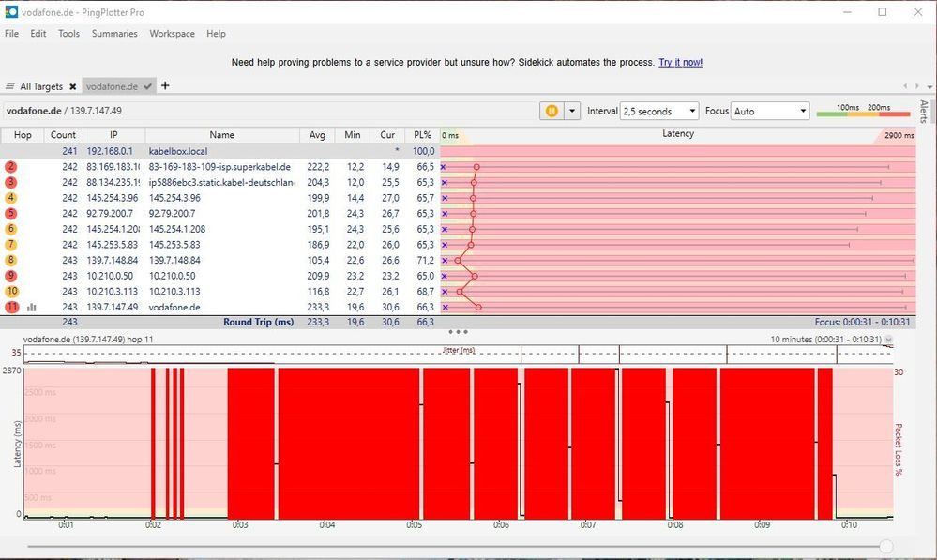Viewport: 937px width, 560px height.
Task: Click the PL% column header
Action: click(x=422, y=135)
